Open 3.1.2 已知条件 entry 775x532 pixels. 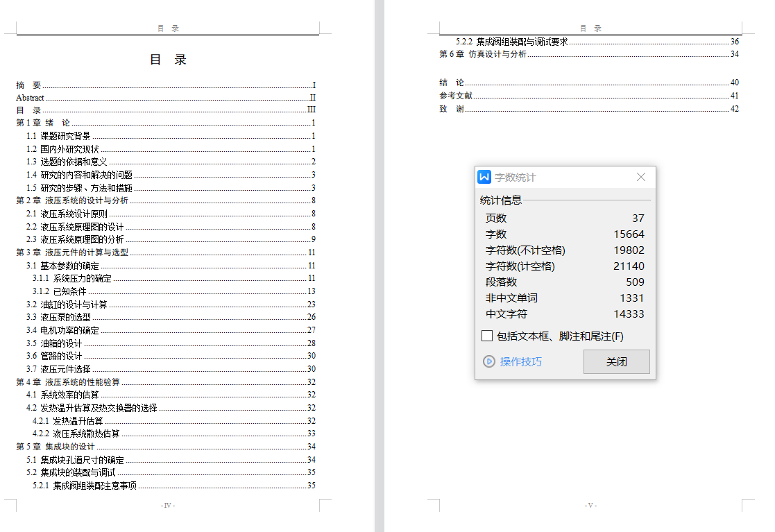point(174,291)
